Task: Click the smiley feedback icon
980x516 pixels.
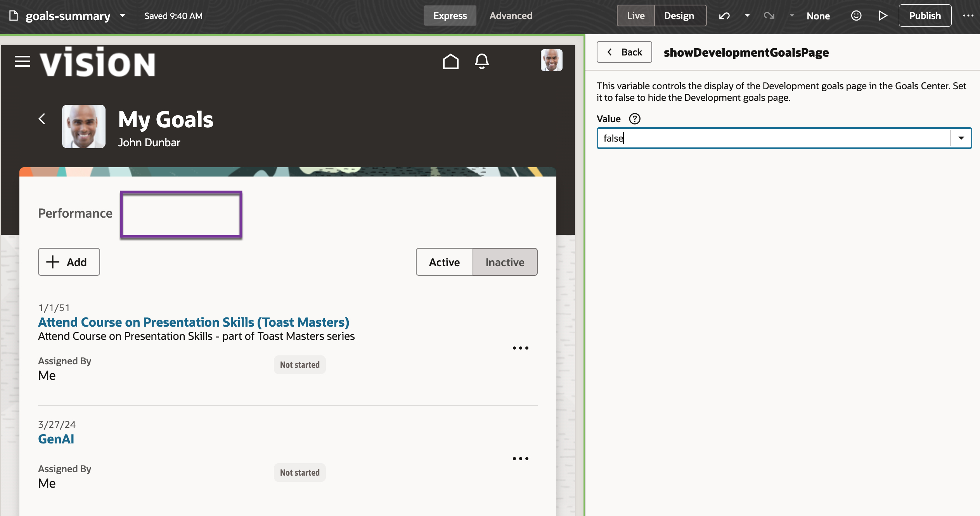Action: point(856,16)
